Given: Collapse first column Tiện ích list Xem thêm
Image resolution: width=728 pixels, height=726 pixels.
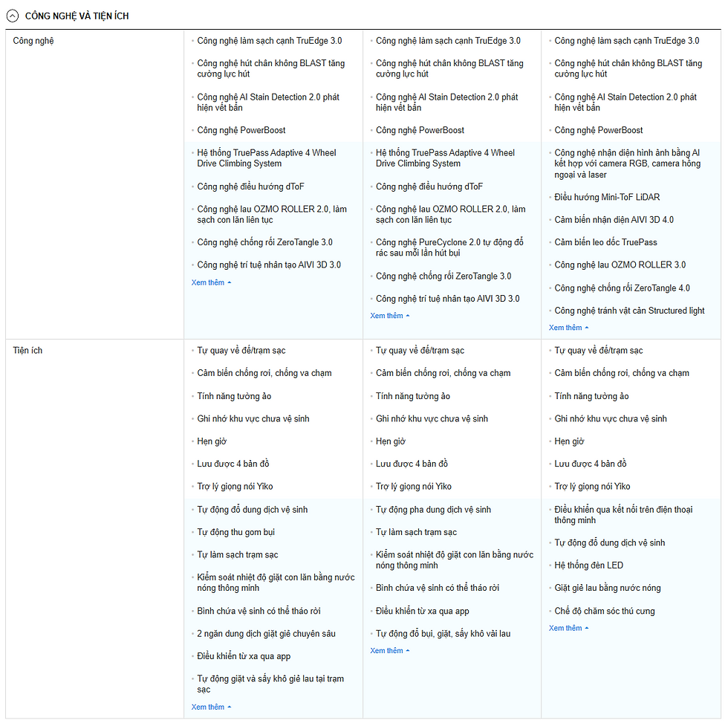Looking at the screenshot, I should click(211, 707).
